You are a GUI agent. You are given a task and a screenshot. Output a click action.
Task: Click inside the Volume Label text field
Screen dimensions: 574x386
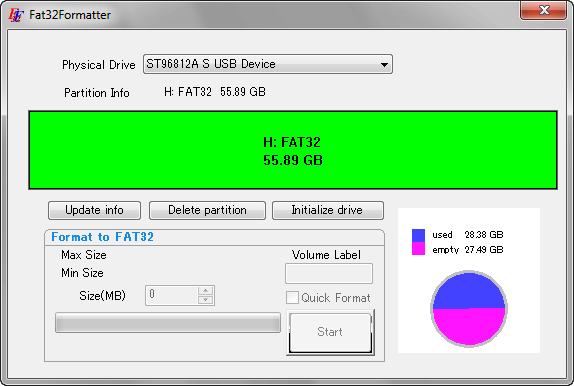(329, 273)
